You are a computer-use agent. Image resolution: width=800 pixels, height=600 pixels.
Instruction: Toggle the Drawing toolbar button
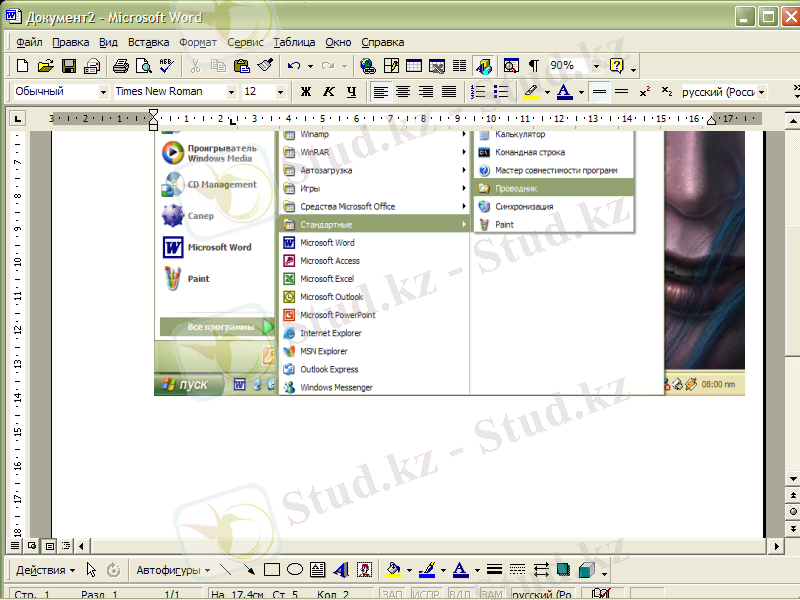pos(483,66)
